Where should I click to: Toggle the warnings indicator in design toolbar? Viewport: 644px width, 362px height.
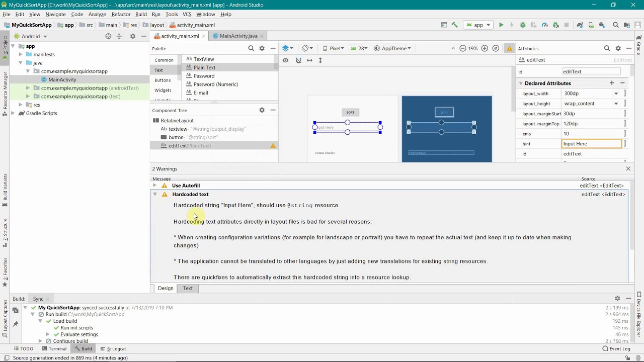tap(509, 48)
